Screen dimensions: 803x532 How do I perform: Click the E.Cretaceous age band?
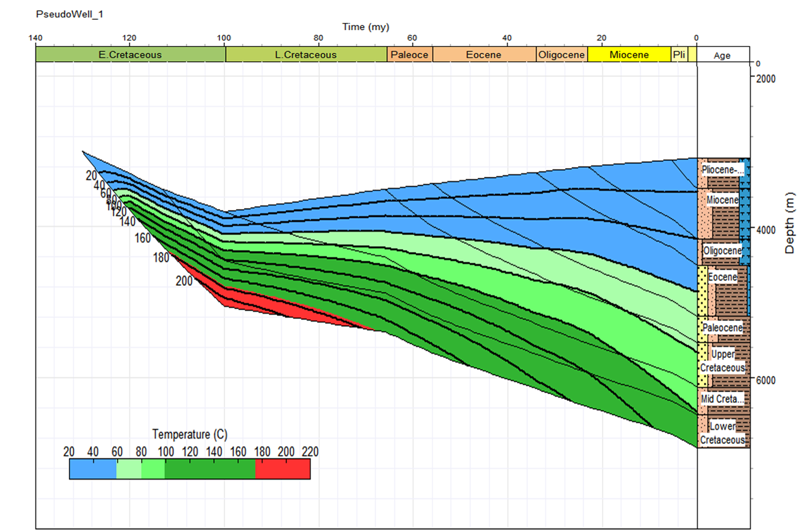[x=130, y=55]
